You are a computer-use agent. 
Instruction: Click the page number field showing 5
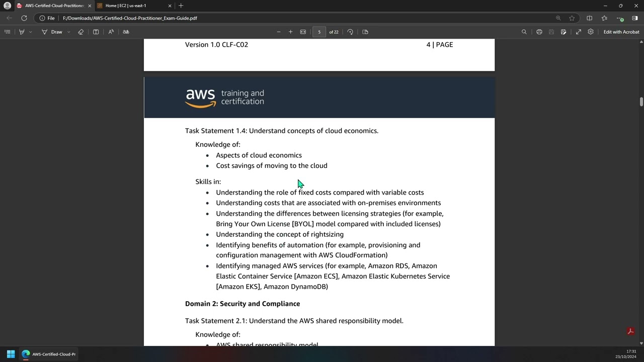319,32
